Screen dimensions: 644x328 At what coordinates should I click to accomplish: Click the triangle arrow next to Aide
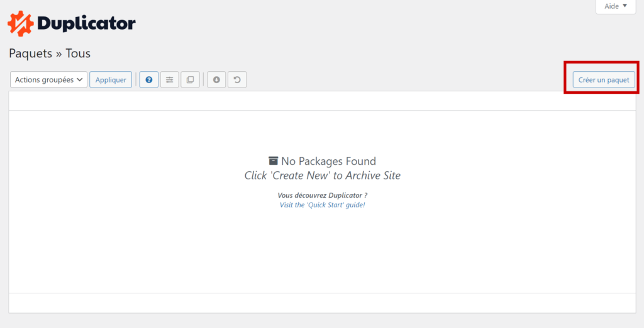tap(625, 6)
